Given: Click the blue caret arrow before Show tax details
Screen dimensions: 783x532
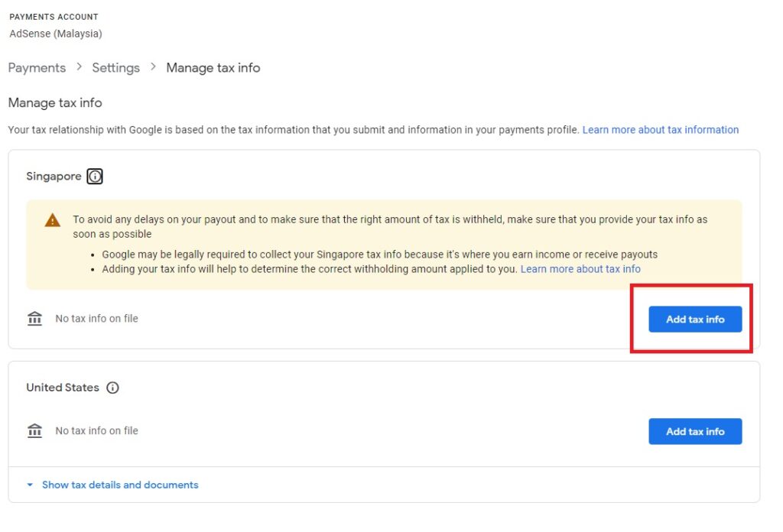Looking at the screenshot, I should pos(30,485).
